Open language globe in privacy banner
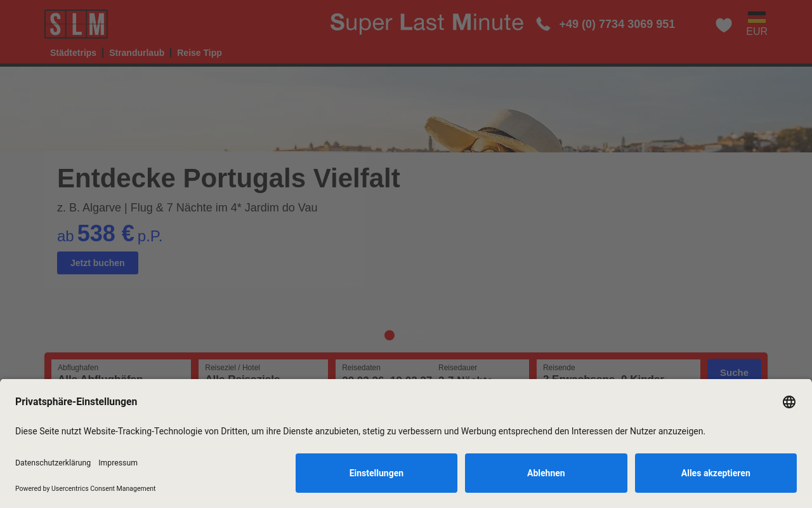This screenshot has height=508, width=812. [789, 402]
